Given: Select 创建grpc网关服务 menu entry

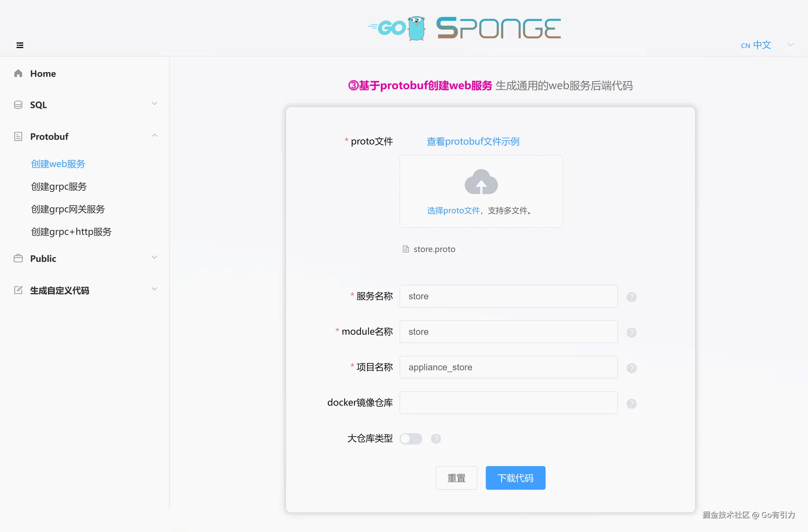Looking at the screenshot, I should click(x=68, y=209).
